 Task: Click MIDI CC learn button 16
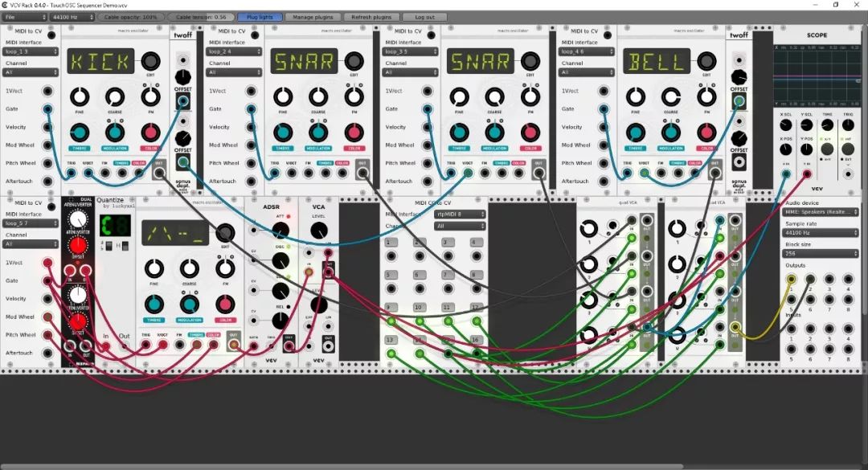pos(476,340)
